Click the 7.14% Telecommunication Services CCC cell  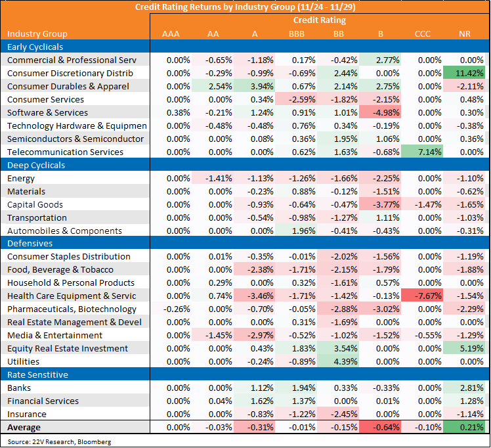pos(422,152)
